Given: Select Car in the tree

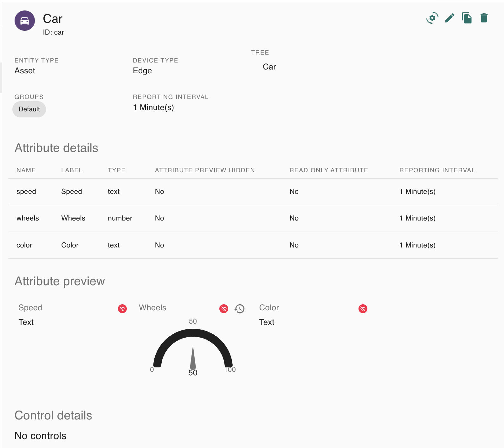Looking at the screenshot, I should coord(269,67).
